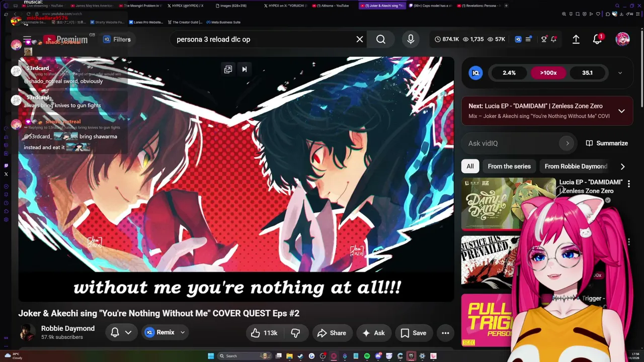
Task: Expand the vidIQ score panel chevron
Action: [620, 73]
